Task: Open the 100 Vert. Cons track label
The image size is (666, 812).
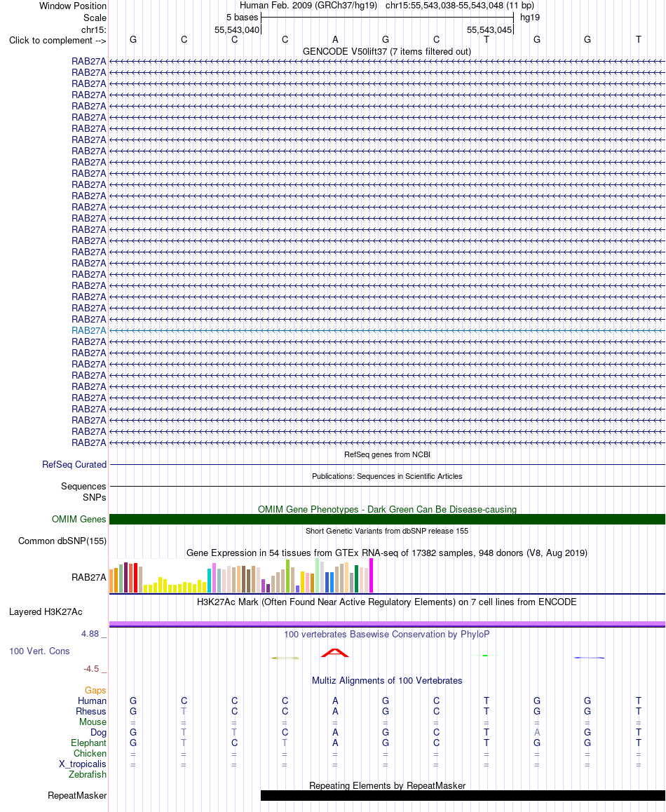Action: (39, 651)
